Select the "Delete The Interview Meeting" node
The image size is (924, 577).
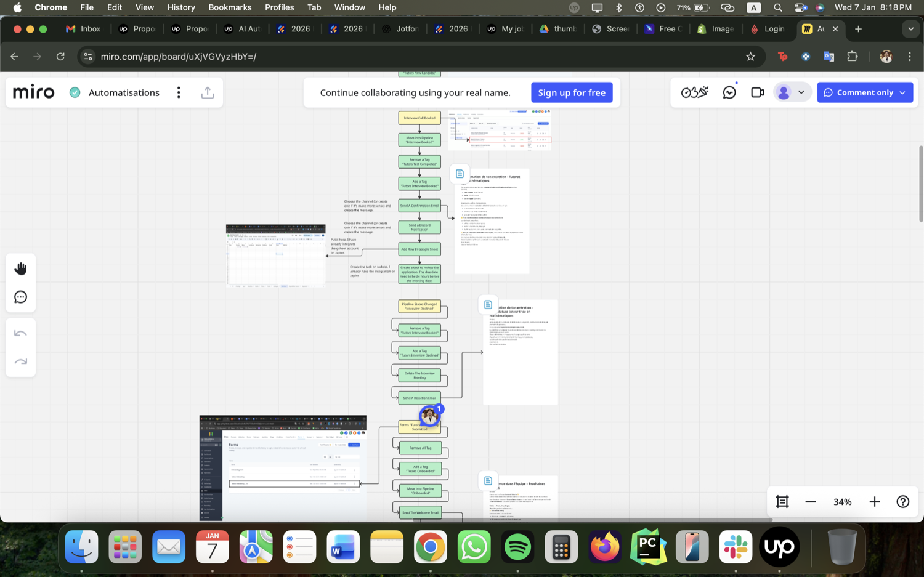[419, 375]
